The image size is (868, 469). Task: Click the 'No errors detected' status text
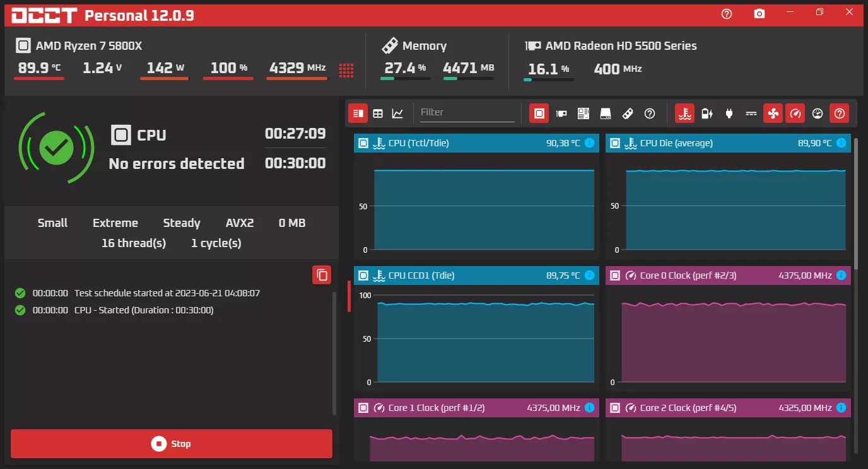(x=177, y=164)
